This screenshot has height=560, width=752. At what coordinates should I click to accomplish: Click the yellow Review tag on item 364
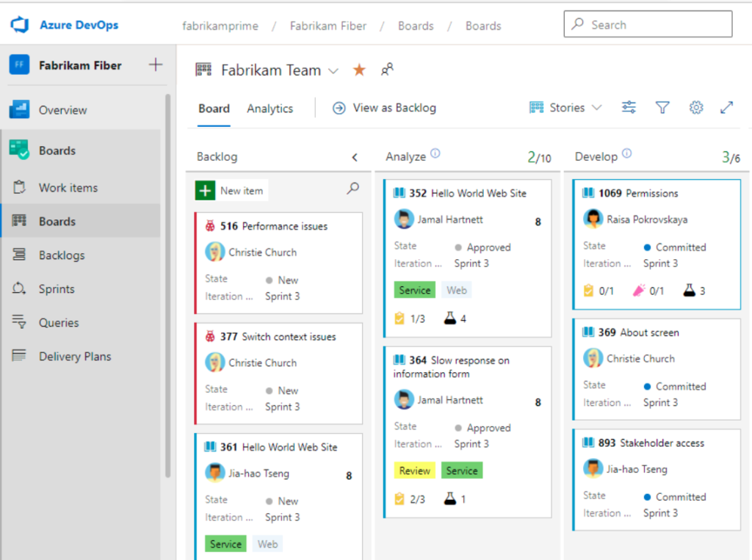[415, 471]
